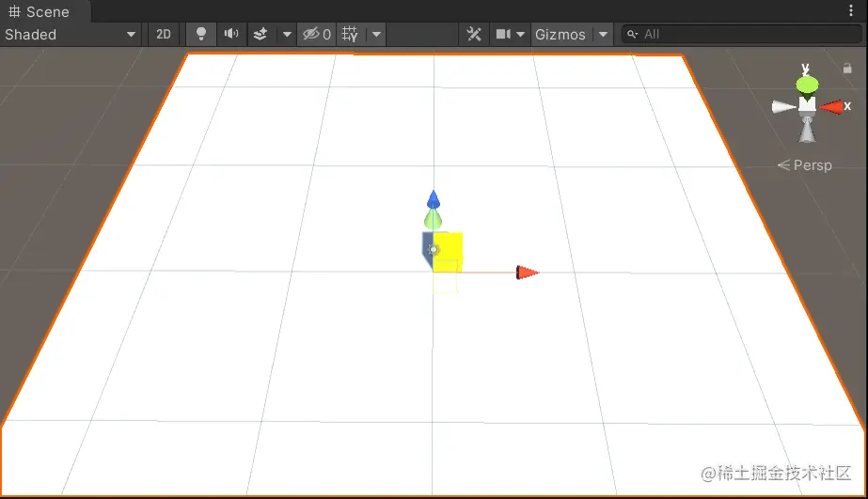Grab the blue Z-axis move arrow

point(434,200)
